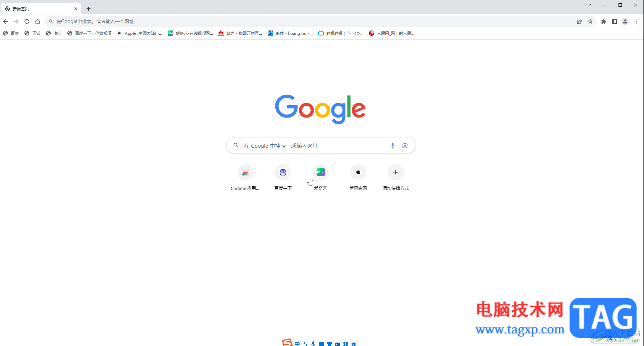
Task: Open the 邮件 - huang bo bookmark
Action: click(x=290, y=33)
